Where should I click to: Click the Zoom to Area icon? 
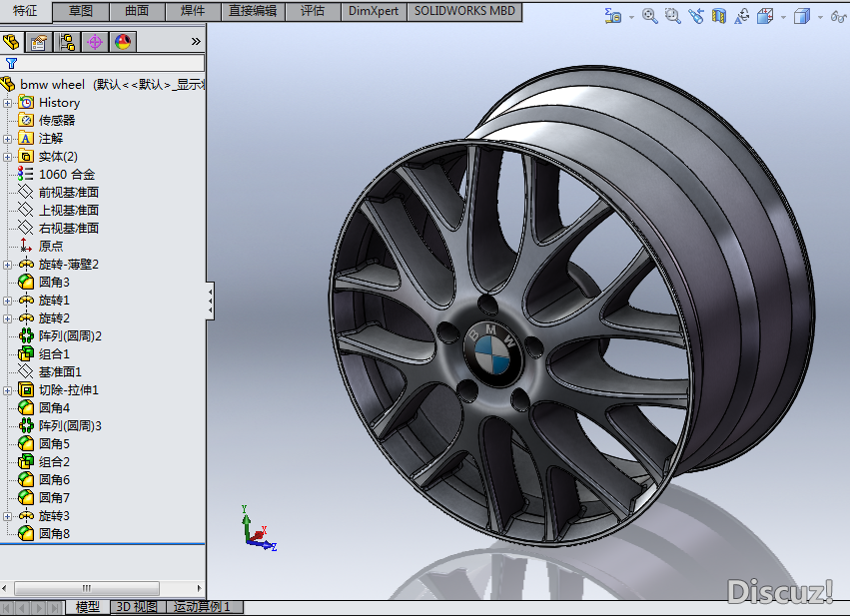pyautogui.click(x=673, y=16)
